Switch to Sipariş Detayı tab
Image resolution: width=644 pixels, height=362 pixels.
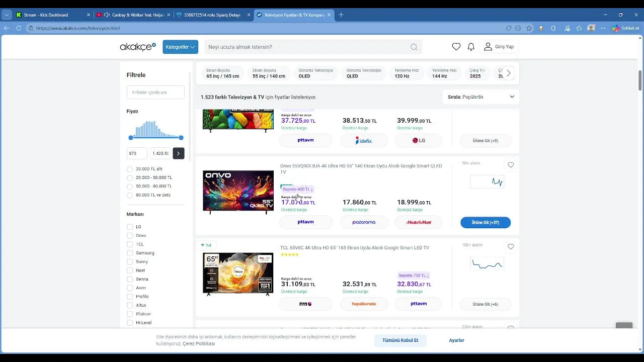tap(213, 15)
